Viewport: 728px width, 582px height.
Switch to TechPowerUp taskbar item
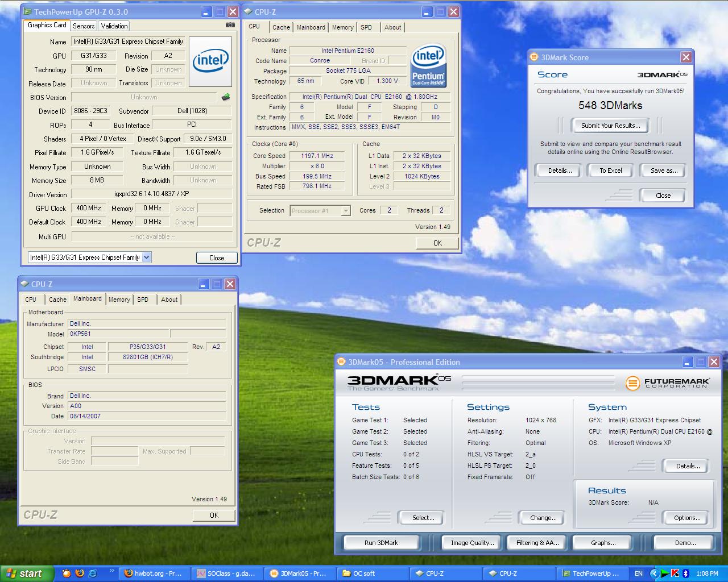[591, 573]
